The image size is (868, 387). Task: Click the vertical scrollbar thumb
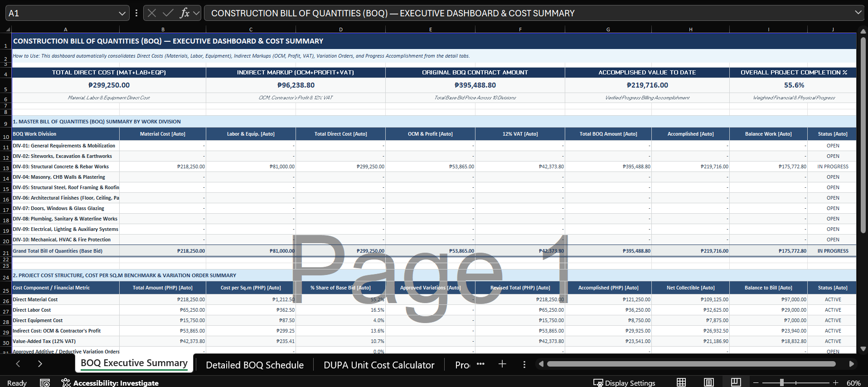(863, 135)
